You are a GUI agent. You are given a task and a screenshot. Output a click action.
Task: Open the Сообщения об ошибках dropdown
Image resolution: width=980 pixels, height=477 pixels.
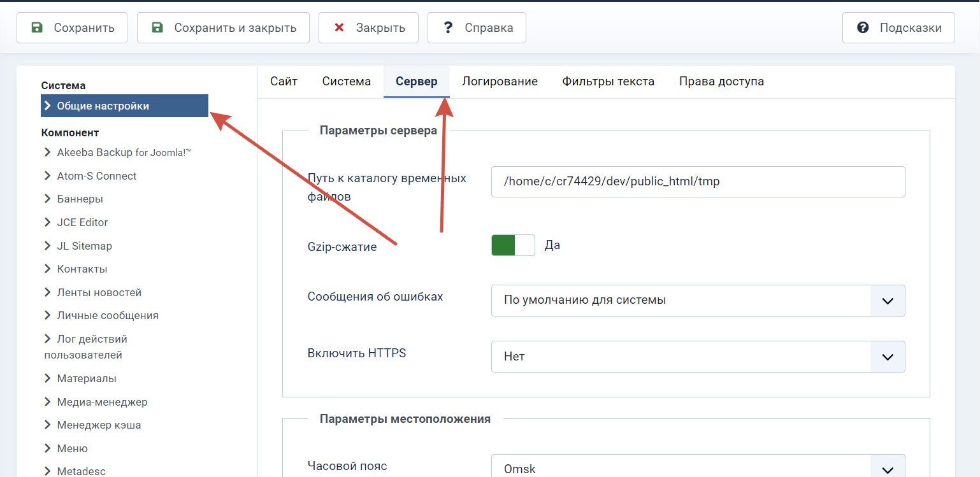tap(698, 300)
